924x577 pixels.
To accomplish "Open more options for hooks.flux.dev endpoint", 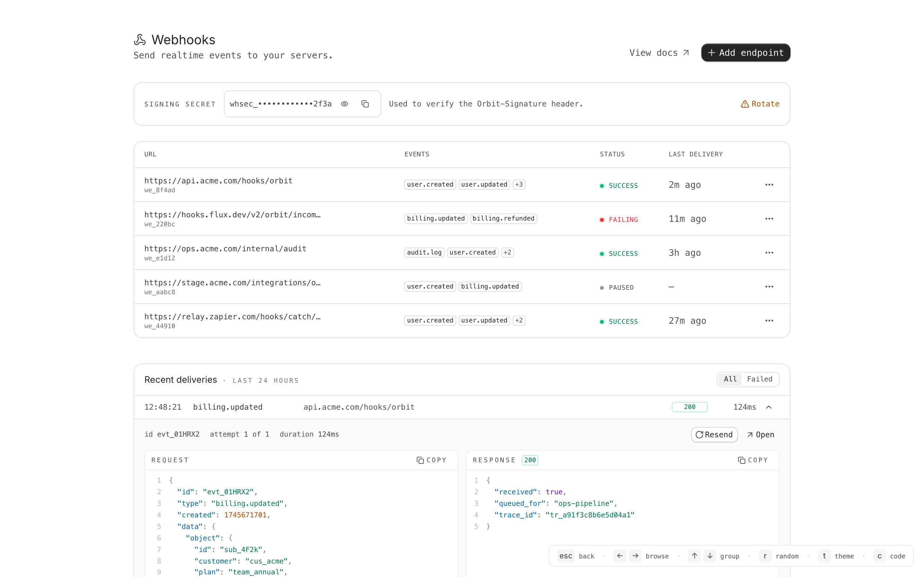I will [769, 219].
